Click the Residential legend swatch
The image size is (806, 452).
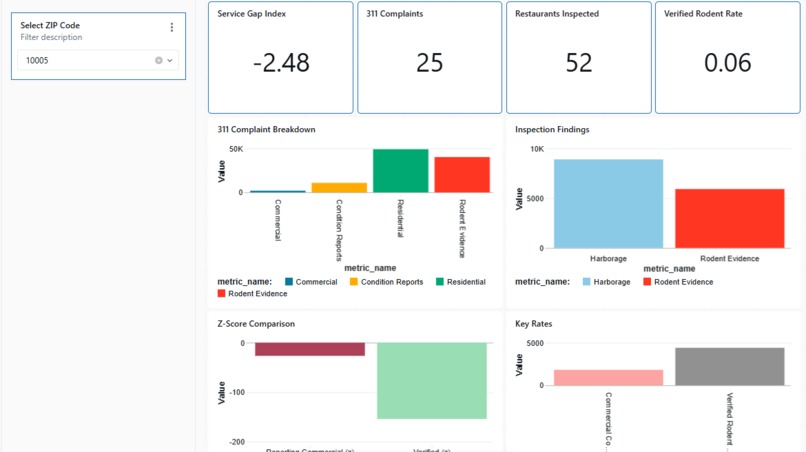click(439, 282)
